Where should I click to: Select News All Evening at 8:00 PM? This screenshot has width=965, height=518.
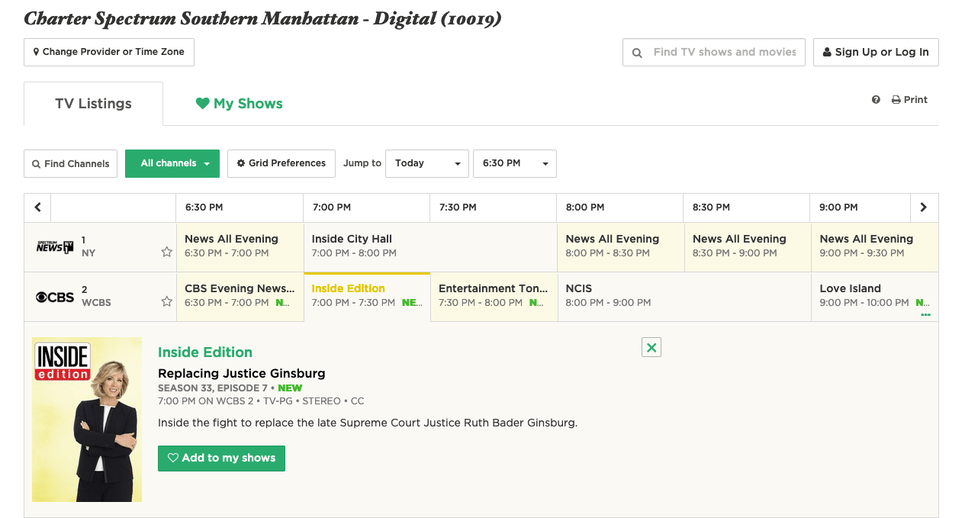[621, 247]
